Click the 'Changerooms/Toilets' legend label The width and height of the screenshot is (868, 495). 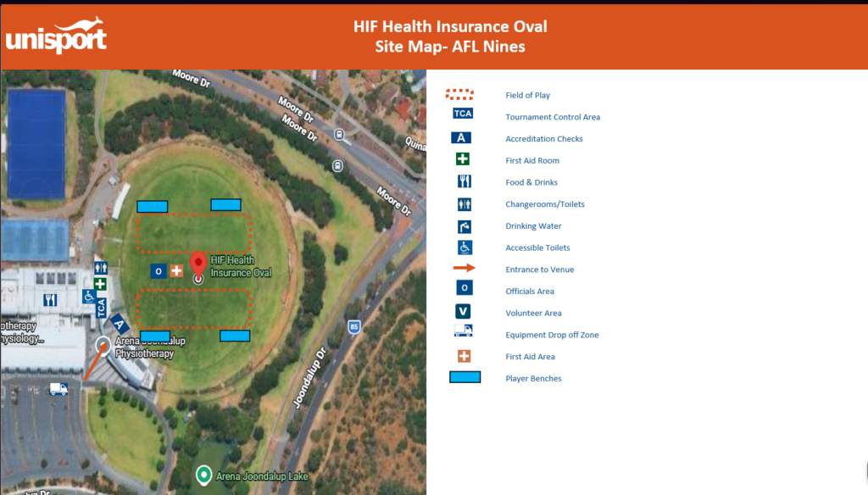click(x=545, y=204)
